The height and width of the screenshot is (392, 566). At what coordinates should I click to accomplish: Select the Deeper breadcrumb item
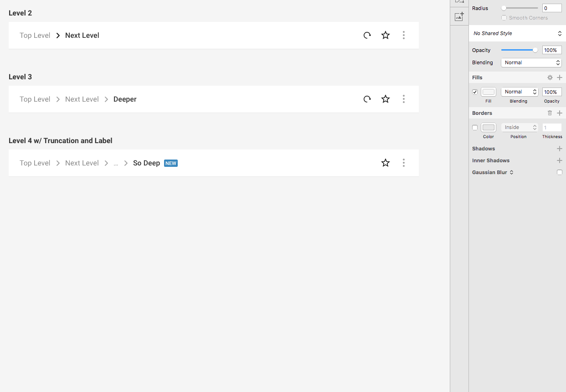(125, 99)
